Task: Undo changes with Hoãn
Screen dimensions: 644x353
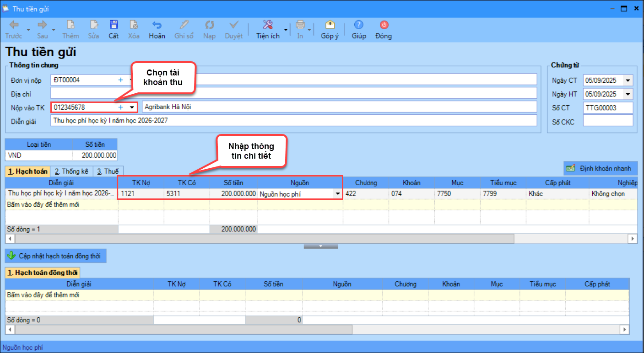Action: click(x=157, y=30)
